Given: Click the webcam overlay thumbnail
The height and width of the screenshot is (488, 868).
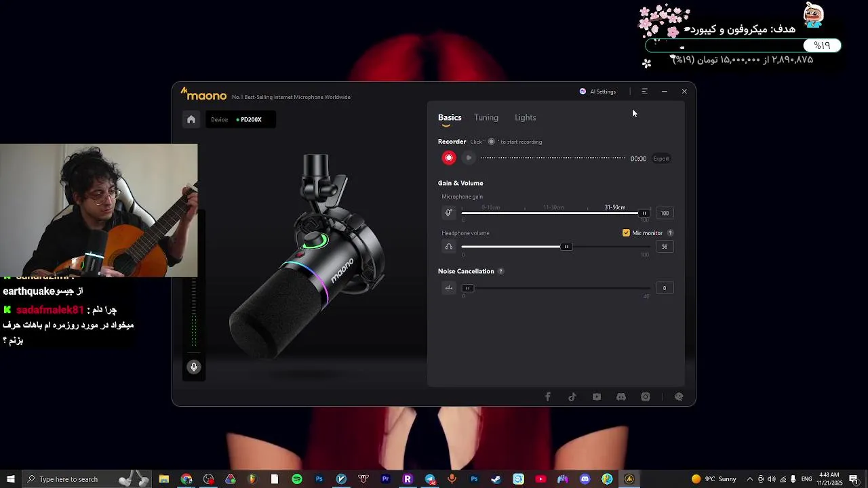Looking at the screenshot, I should point(99,210).
